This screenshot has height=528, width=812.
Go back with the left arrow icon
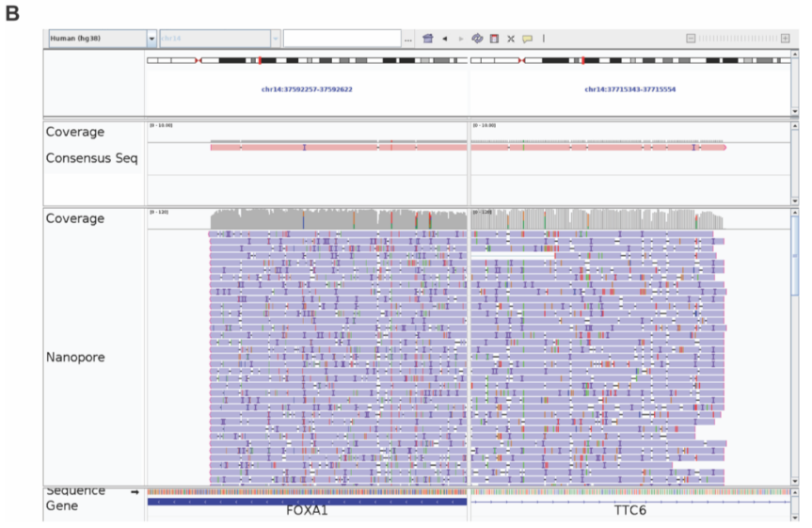click(444, 39)
